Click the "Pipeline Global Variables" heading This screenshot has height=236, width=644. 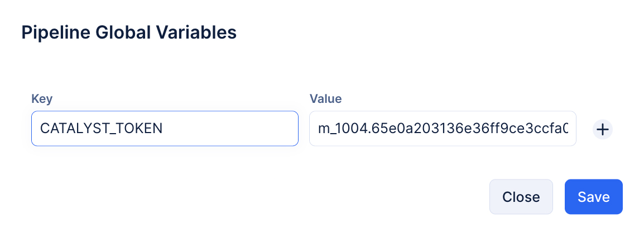[129, 32]
